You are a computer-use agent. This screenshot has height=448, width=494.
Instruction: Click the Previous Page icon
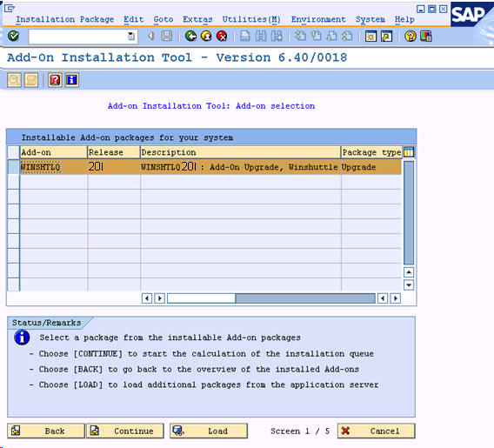(316, 37)
